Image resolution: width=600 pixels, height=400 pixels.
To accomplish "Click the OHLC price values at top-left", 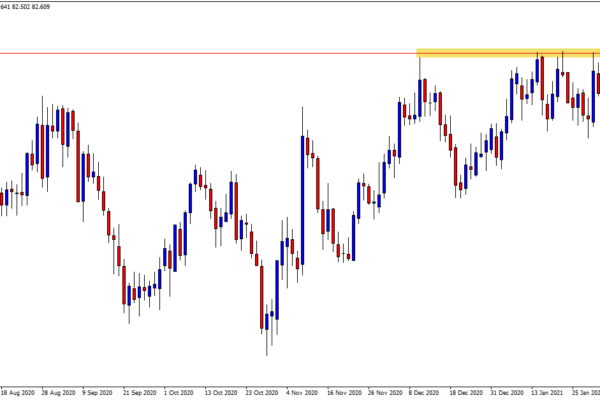I will pyautogui.click(x=31, y=6).
